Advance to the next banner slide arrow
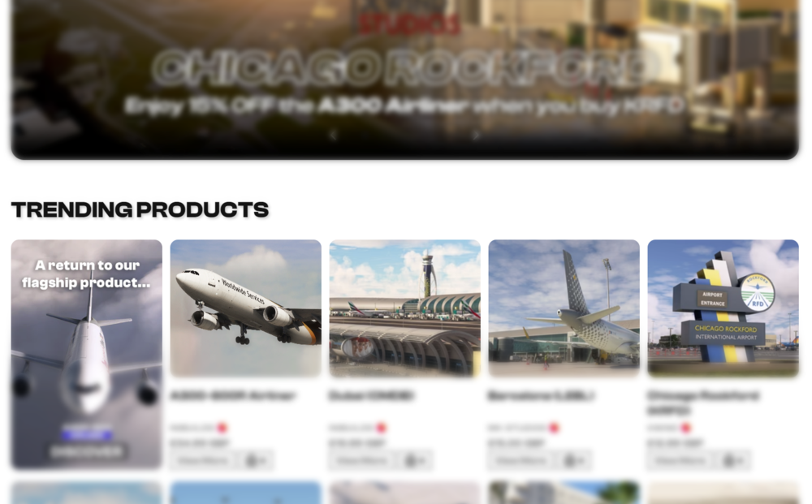The width and height of the screenshot is (812, 504). point(477,136)
